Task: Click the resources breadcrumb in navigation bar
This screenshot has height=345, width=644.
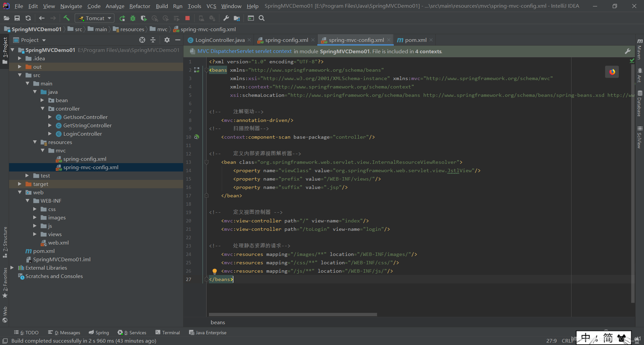Action: point(129,29)
